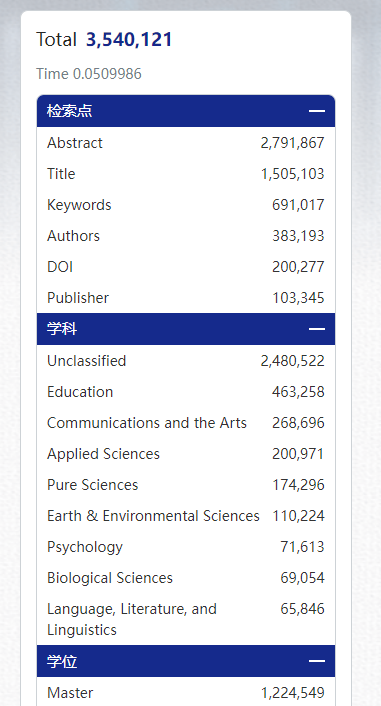Select Earth & Environmental Sciences

coord(186,516)
